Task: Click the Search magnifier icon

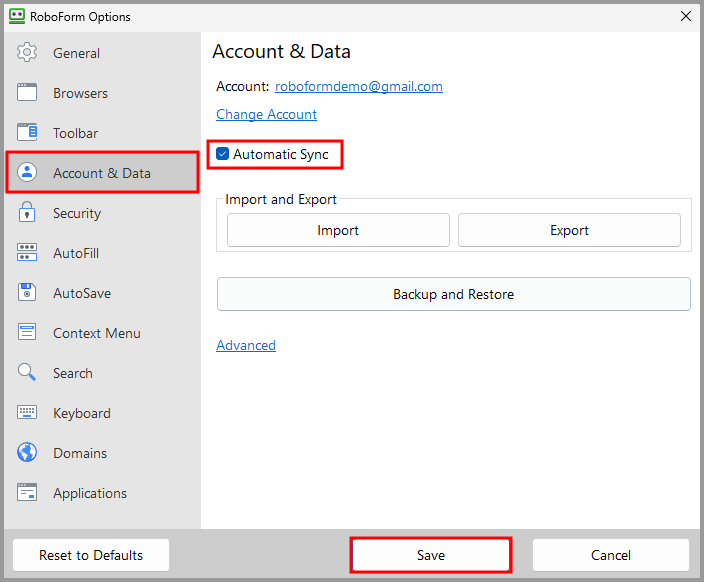Action: 27,372
